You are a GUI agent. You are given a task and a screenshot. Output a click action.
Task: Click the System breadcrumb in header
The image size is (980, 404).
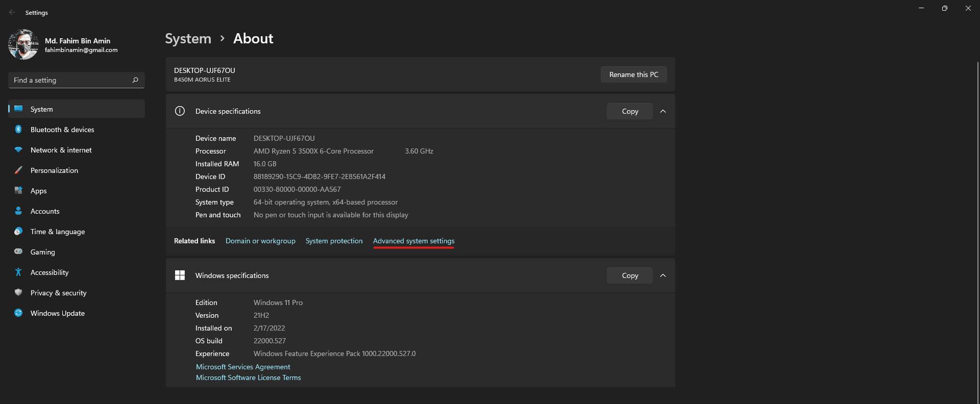pos(188,39)
